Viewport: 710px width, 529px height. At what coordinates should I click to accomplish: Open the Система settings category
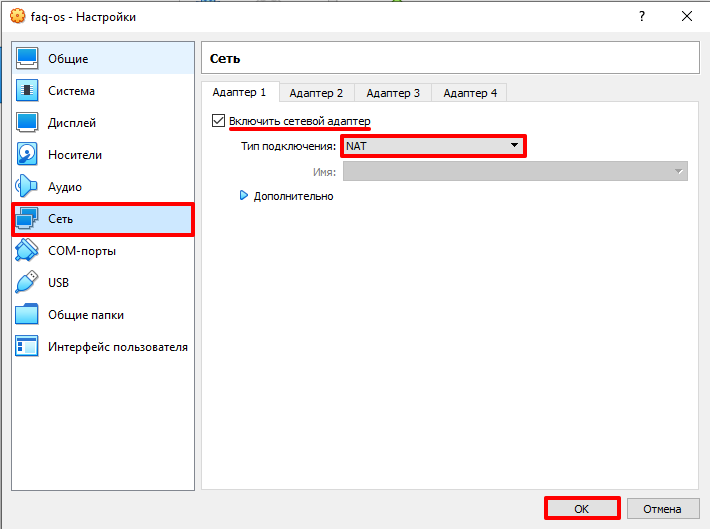pos(103,91)
